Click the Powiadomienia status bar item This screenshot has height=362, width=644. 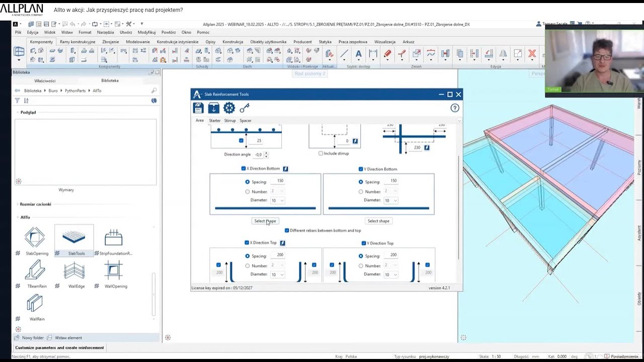click(x=621, y=356)
